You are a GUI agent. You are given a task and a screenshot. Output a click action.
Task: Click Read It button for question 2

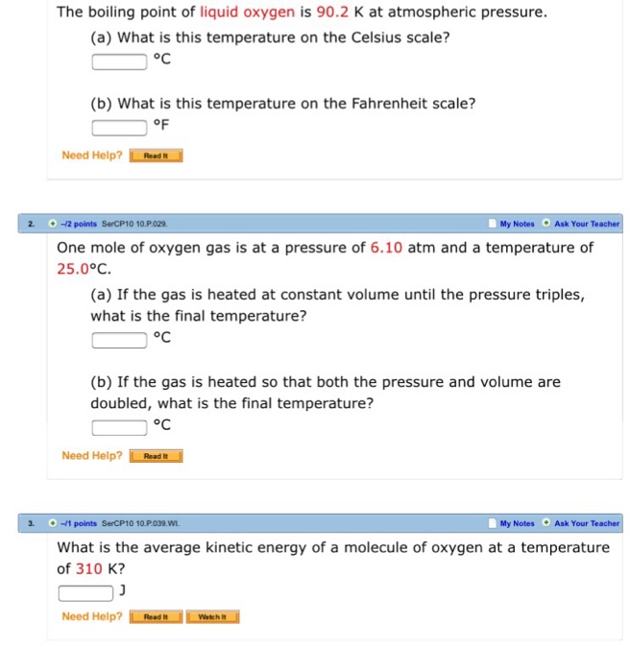coord(156,456)
